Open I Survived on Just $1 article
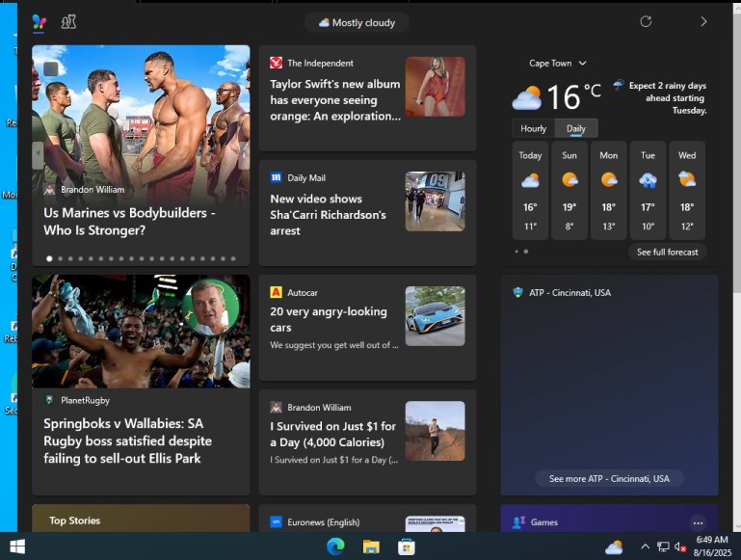The height and width of the screenshot is (560, 741). tap(333, 435)
